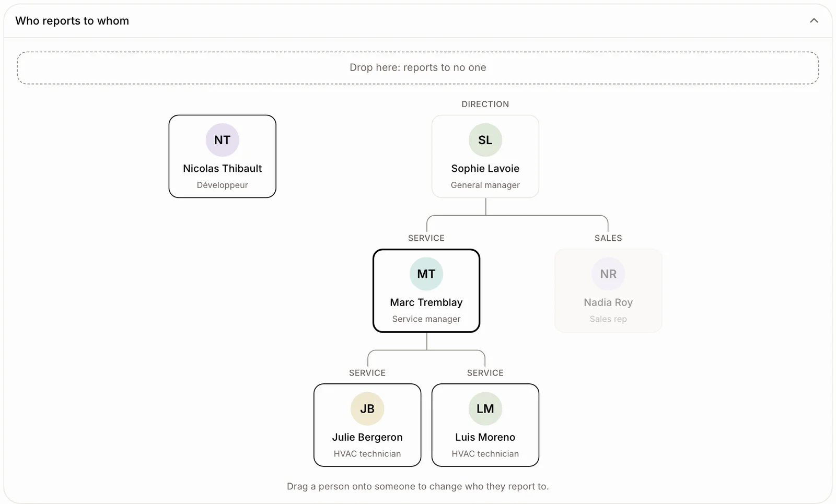Click the SERVICE label above Luis Moreno
The height and width of the screenshot is (504, 836).
click(485, 373)
